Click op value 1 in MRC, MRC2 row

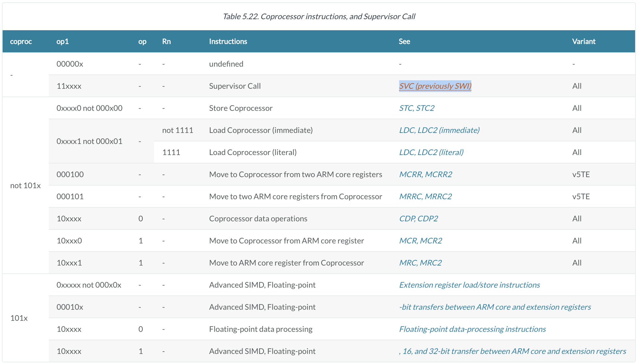(x=141, y=263)
